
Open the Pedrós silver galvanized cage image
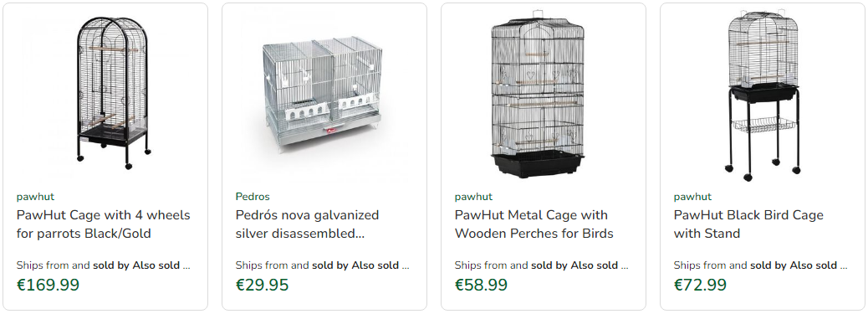[x=324, y=94]
